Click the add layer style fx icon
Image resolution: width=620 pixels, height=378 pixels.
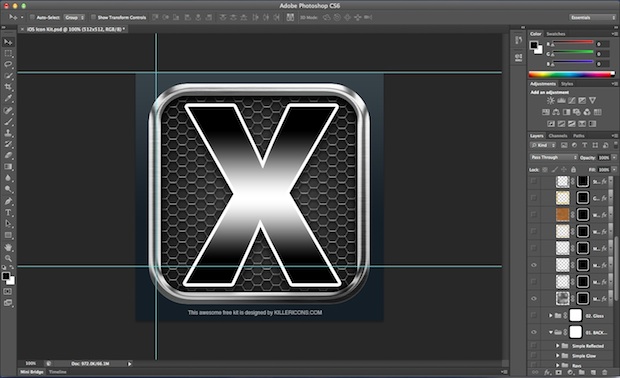coord(547,372)
